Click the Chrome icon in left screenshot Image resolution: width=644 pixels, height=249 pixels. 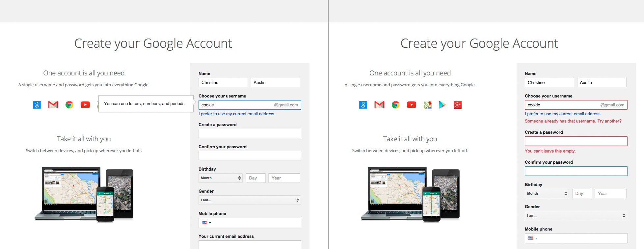click(x=69, y=105)
